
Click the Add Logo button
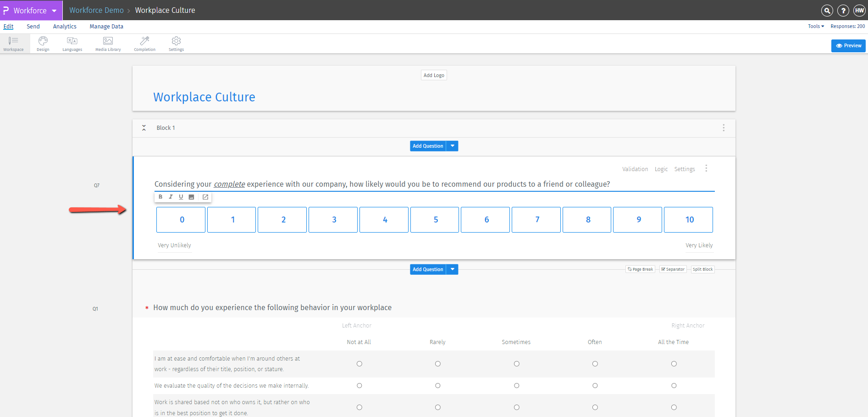pyautogui.click(x=433, y=75)
